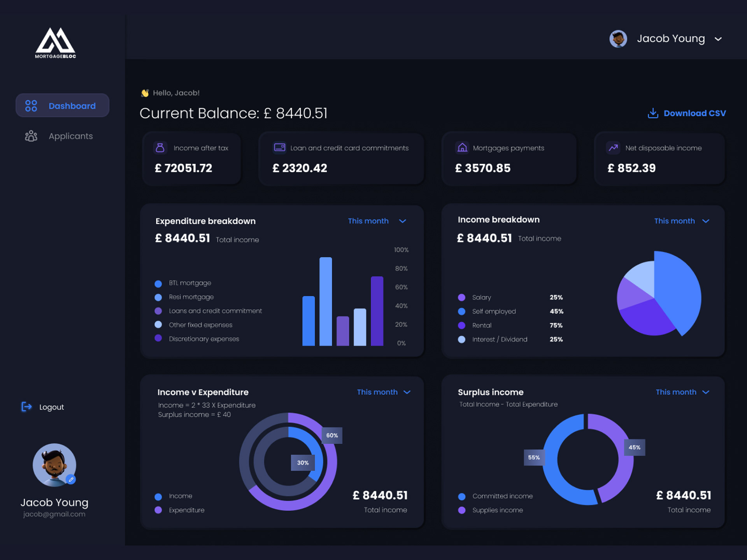Click the edit pencil badge on profile avatar
The height and width of the screenshot is (560, 747).
(71, 479)
